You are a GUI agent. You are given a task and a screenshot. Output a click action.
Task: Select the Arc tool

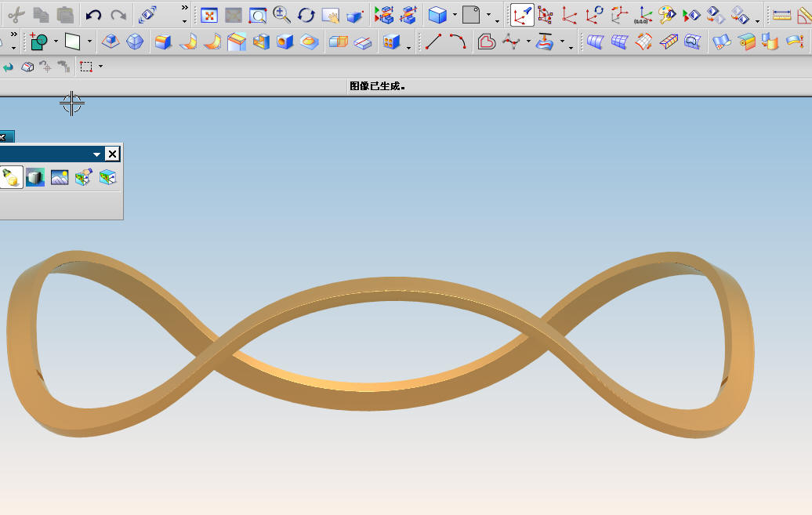457,42
